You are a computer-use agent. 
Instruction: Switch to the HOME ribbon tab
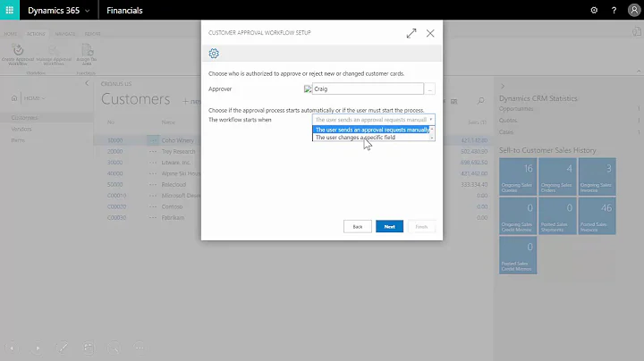pyautogui.click(x=11, y=34)
